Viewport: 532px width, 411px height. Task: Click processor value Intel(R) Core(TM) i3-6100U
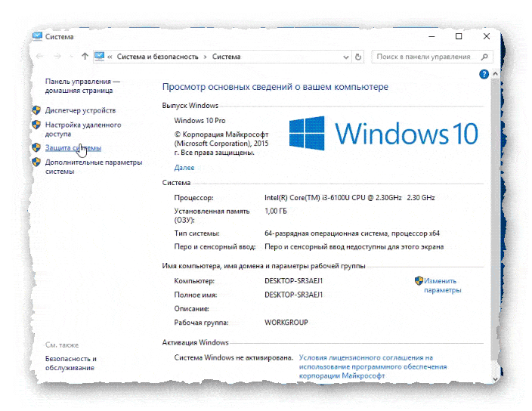click(349, 198)
